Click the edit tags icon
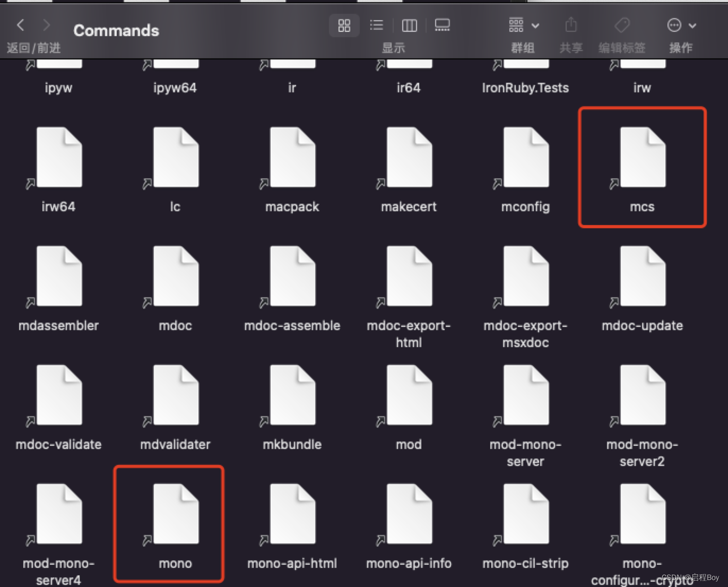The image size is (728, 587). (622, 25)
